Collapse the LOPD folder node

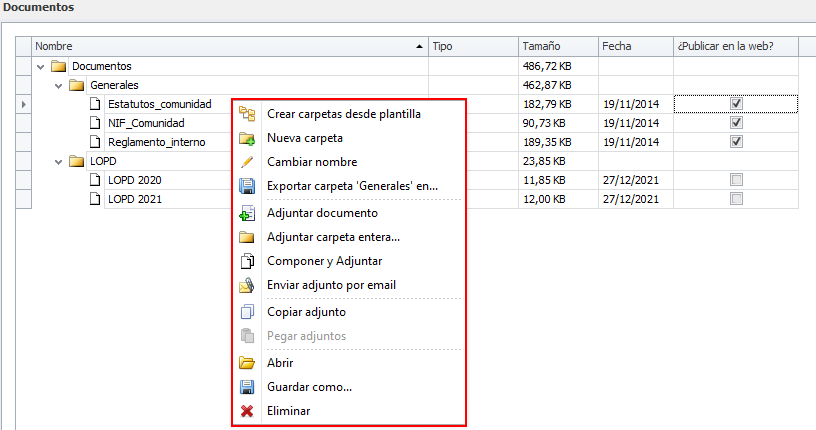(58, 162)
